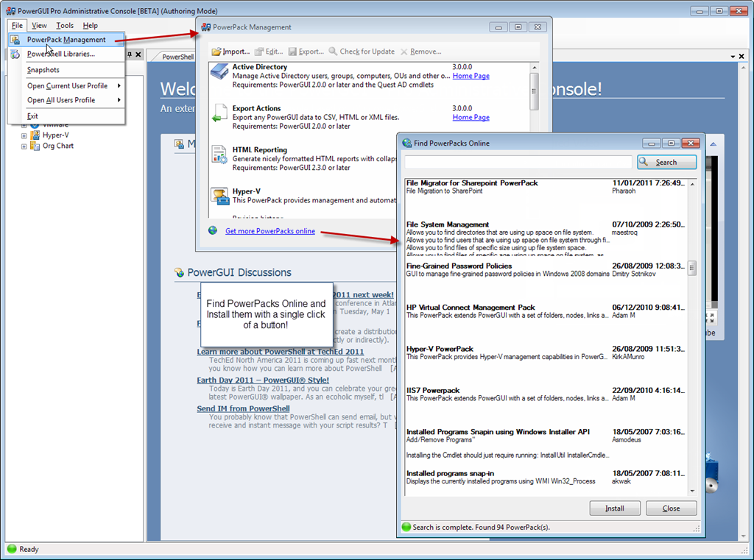Screen dimensions: 754x560
Task: Click the PowerShell Libraries menu icon
Action: [x=15, y=54]
